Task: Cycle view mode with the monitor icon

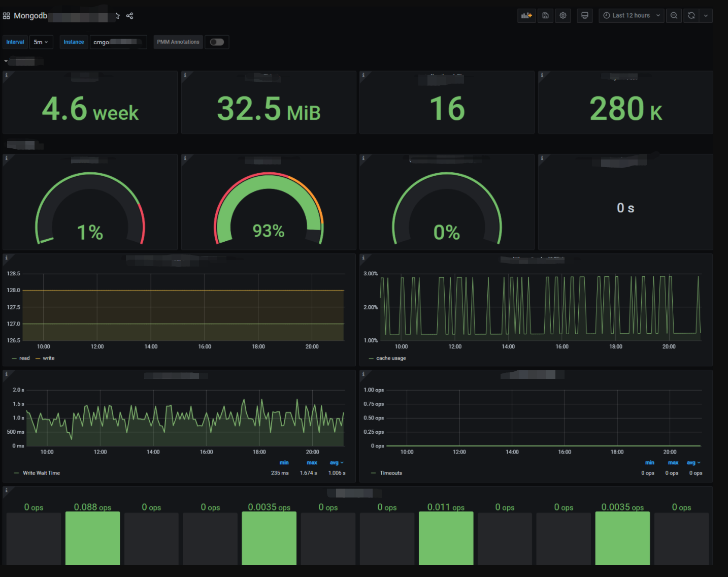Action: coord(585,16)
